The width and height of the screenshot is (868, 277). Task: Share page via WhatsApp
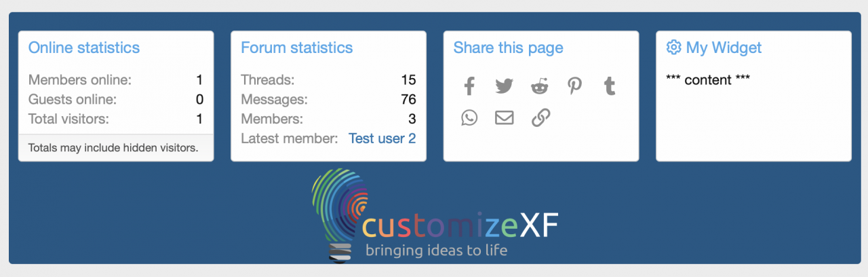click(x=469, y=118)
